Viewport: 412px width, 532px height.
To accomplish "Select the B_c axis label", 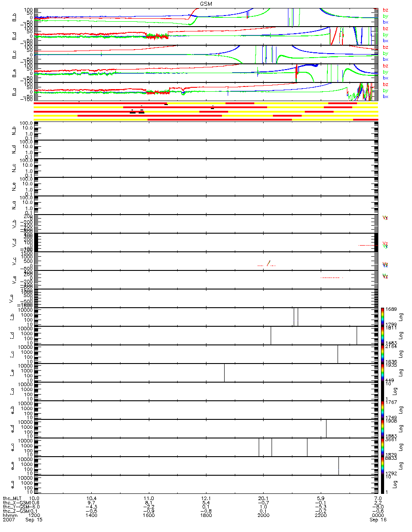I will pyautogui.click(x=14, y=54).
